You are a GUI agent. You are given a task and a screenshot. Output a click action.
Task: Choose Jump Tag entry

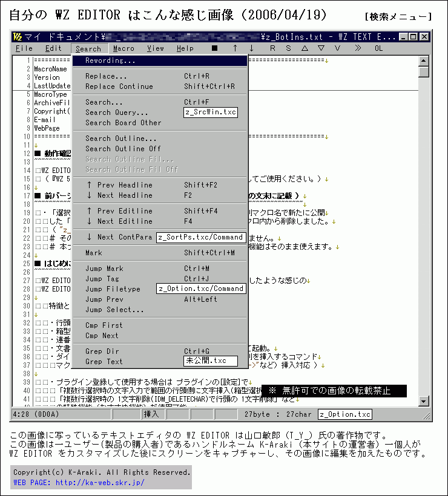(x=160, y=279)
